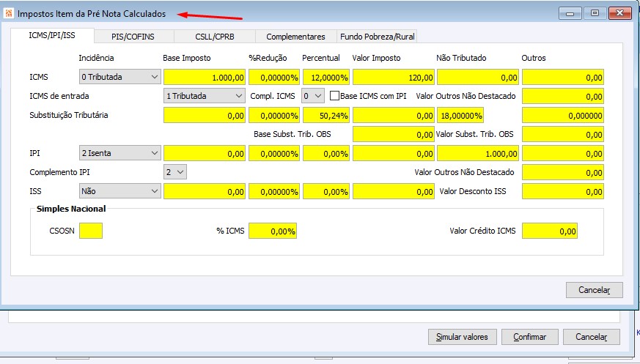
Task: Click Valor Outros Não Destacado field under ICMS
Action: click(x=563, y=96)
